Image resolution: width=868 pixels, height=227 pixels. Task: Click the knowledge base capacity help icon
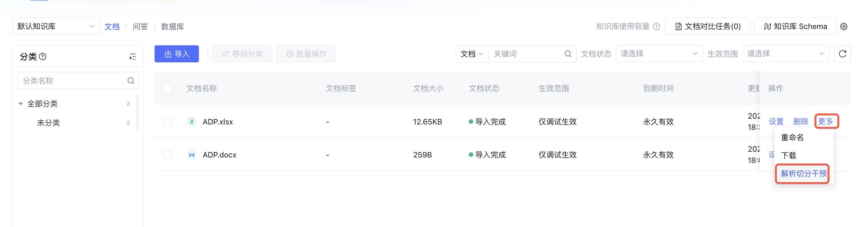click(x=656, y=27)
